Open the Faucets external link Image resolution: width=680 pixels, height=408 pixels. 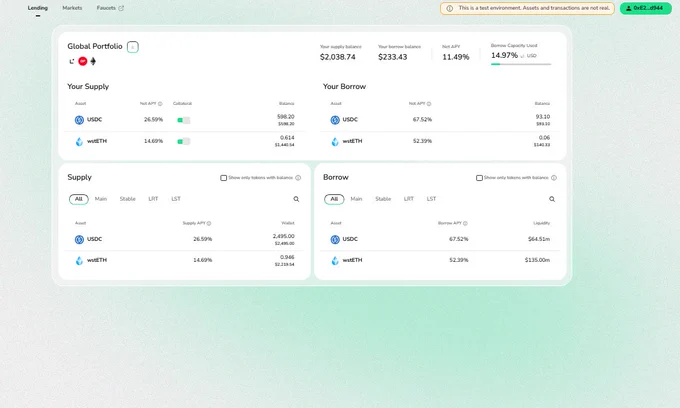coord(110,8)
